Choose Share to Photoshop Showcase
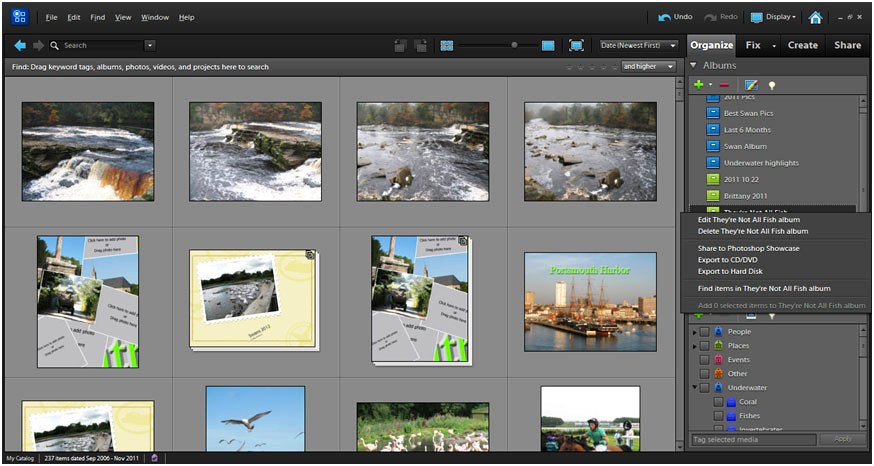The image size is (874, 466). (749, 249)
